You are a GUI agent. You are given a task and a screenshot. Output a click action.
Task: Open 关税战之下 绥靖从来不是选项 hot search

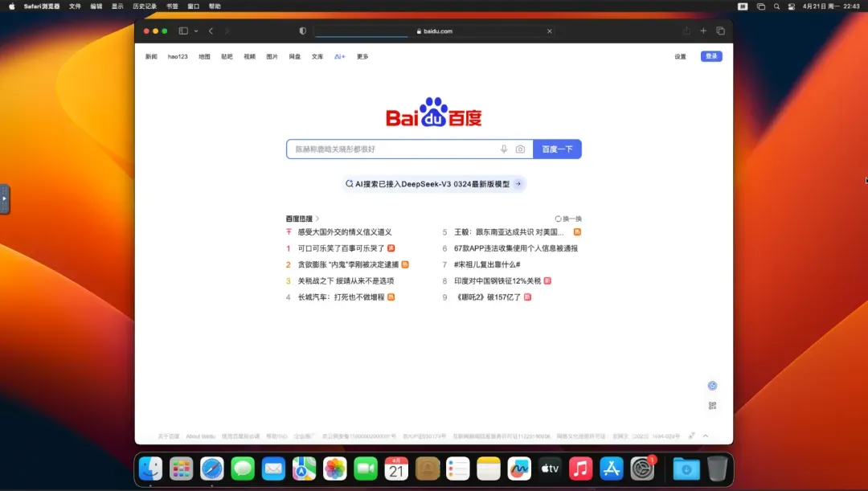[346, 280]
